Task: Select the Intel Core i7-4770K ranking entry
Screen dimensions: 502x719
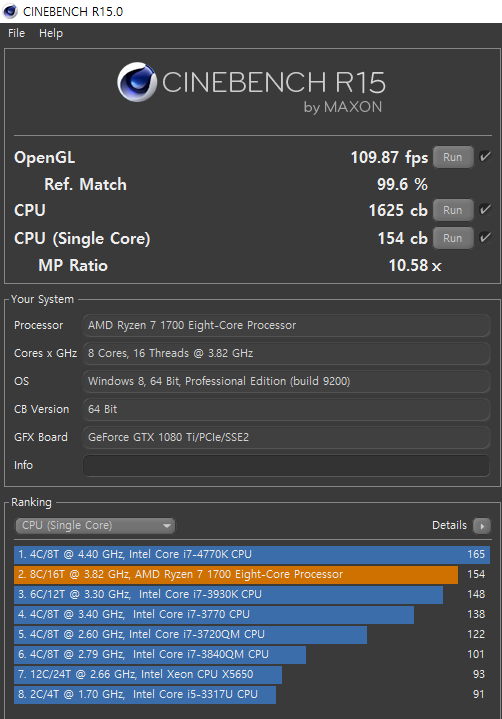Action: [252, 554]
